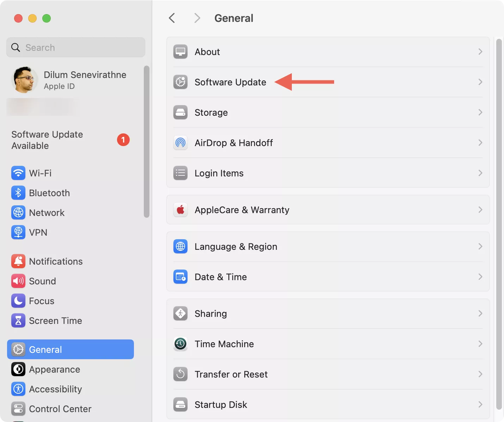Click the Search field
The height and width of the screenshot is (422, 504).
click(x=76, y=47)
